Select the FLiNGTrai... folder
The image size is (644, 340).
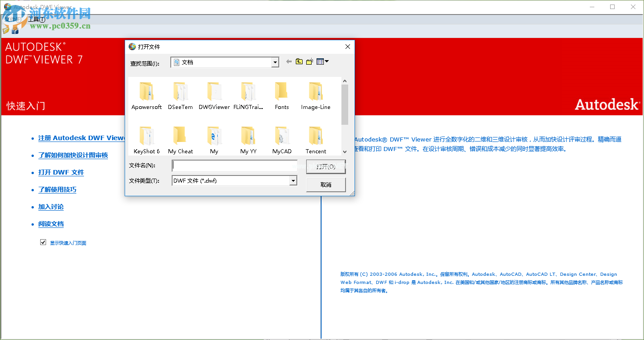tap(248, 96)
